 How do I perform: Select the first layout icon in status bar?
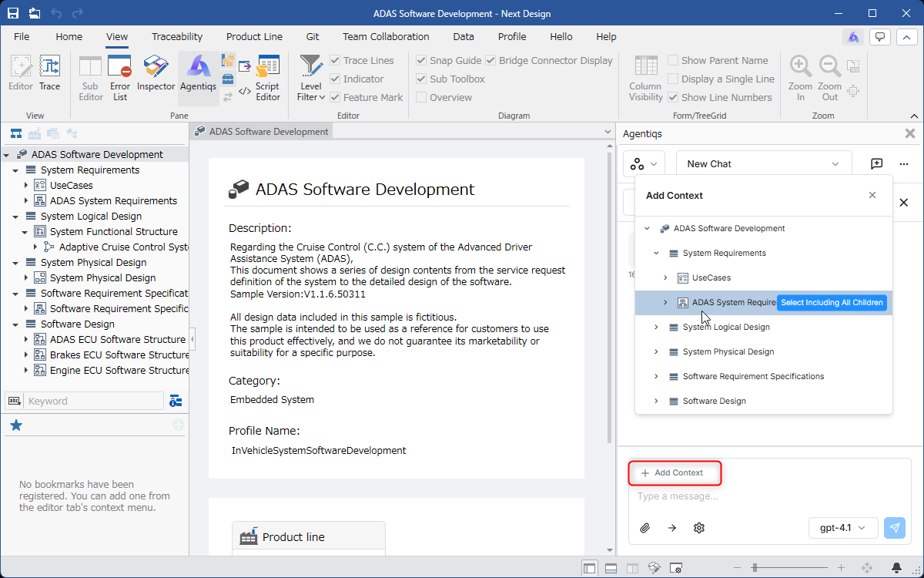[589, 568]
